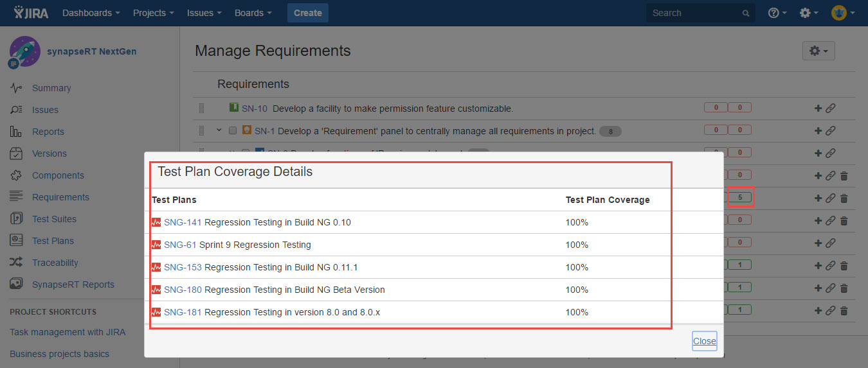Click the green coverage badge showing 5
Viewport: 868px width, 368px height.
[x=740, y=197]
